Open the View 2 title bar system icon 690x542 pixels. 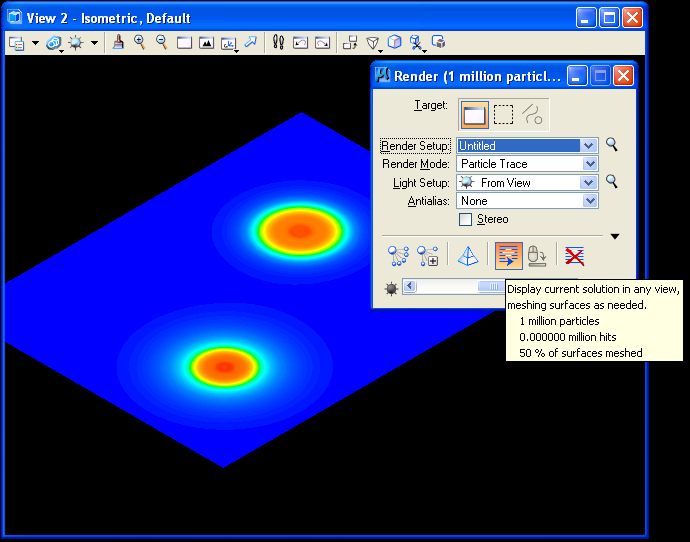tap(15, 17)
